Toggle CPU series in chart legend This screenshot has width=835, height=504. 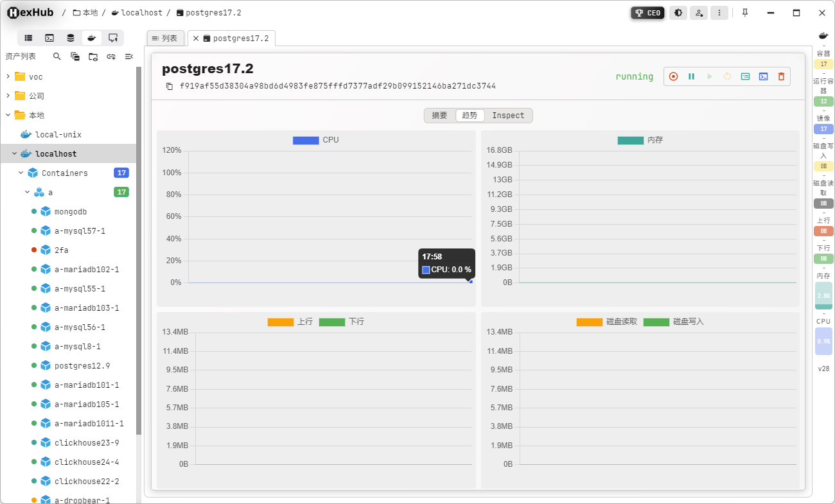(x=306, y=140)
